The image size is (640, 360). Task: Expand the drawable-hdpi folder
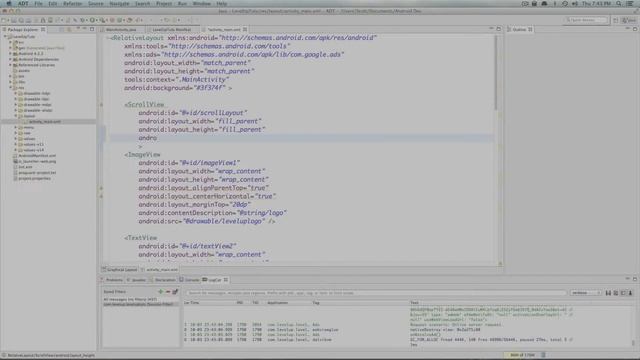[x=16, y=93]
